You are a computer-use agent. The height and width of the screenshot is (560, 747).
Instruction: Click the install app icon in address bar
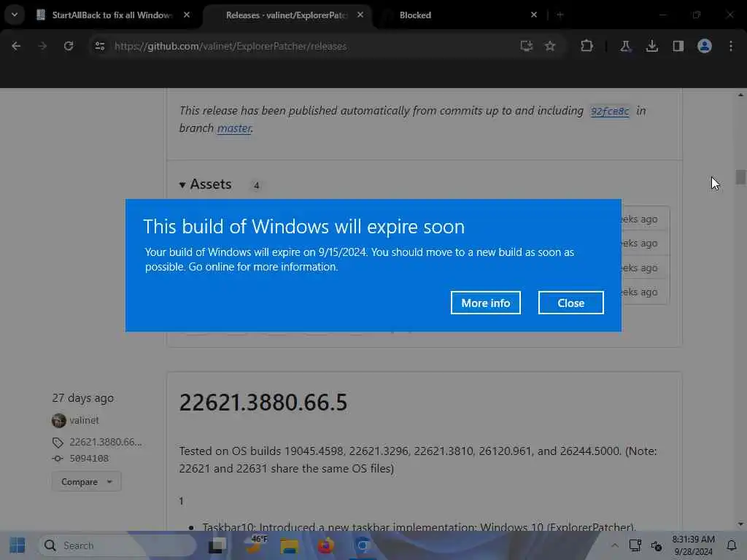[x=526, y=46]
